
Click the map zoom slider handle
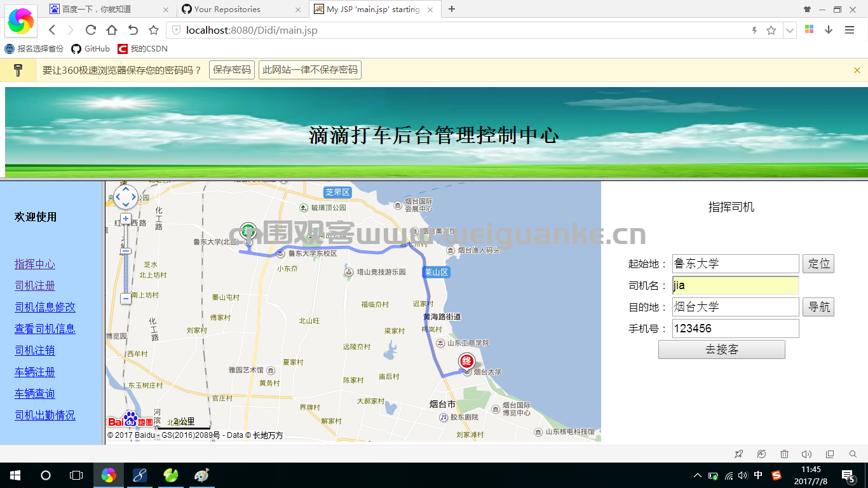tap(126, 251)
